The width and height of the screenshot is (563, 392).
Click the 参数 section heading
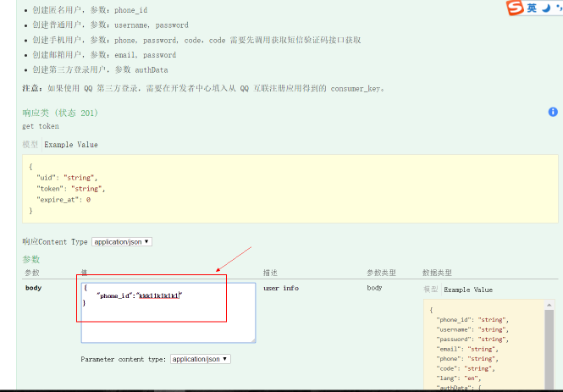coord(31,259)
